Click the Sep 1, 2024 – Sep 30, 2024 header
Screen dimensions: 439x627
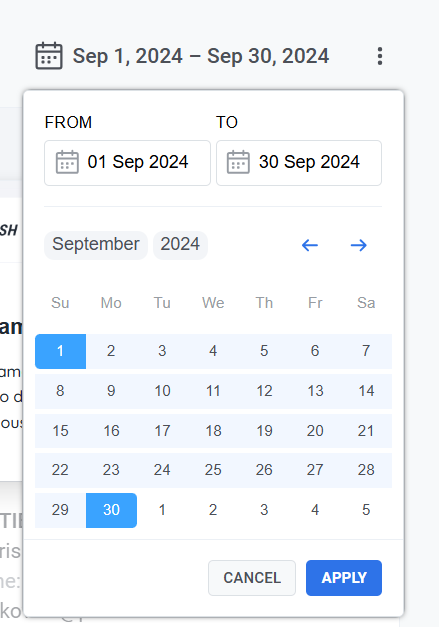[x=201, y=56]
